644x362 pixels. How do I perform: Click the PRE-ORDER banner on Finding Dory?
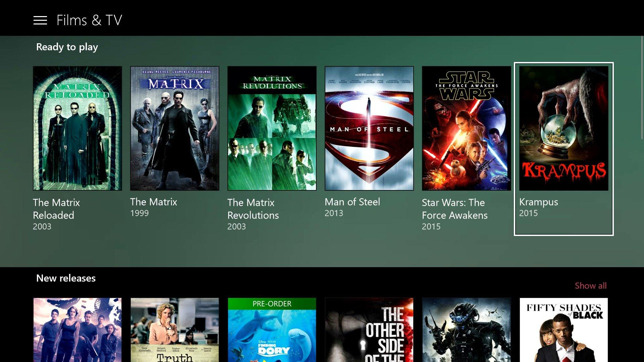tap(272, 304)
